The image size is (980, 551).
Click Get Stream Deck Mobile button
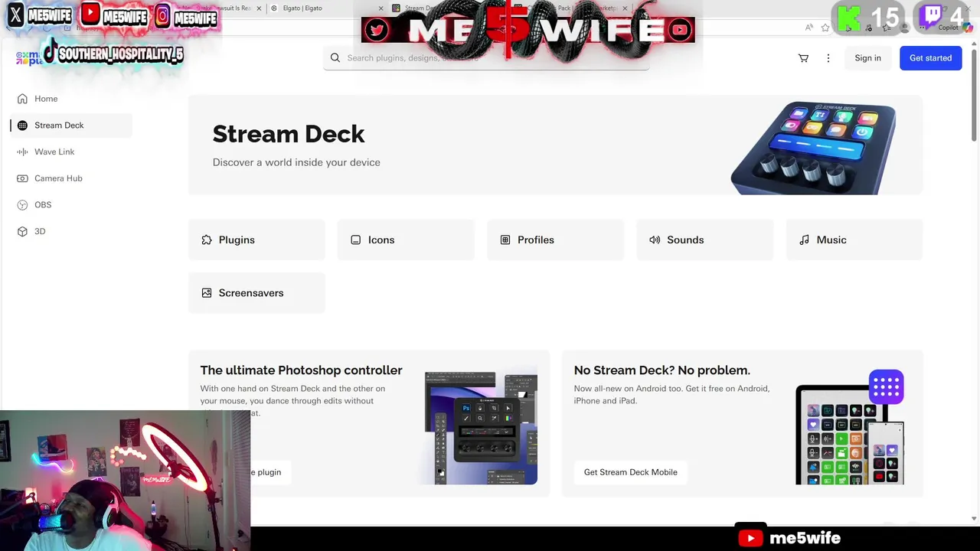630,472
